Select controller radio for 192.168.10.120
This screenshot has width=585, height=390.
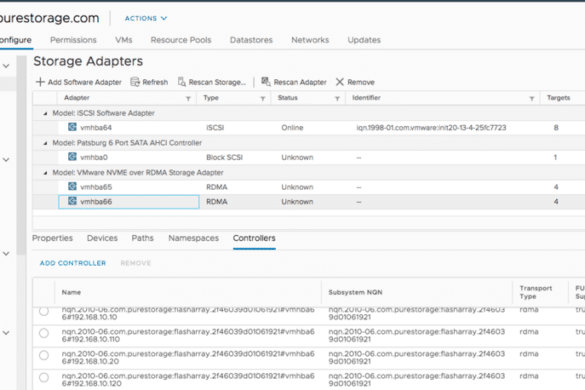coord(44,378)
